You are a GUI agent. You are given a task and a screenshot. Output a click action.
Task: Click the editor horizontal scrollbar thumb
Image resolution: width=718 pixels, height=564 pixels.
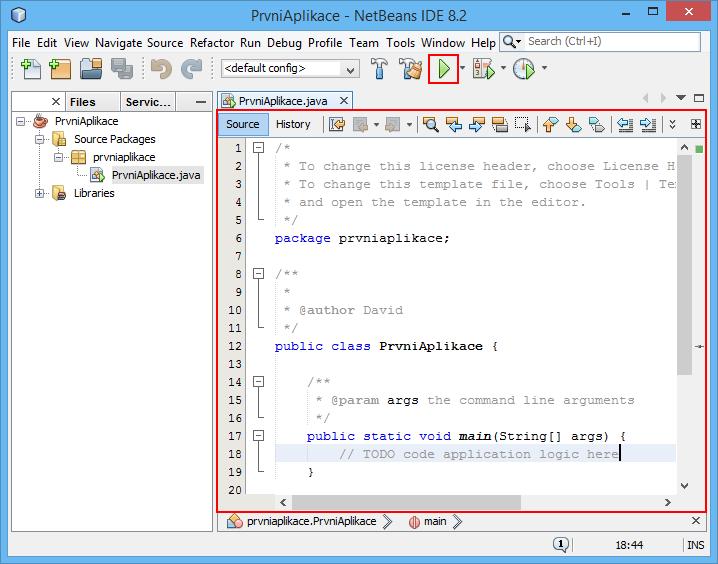tap(406, 502)
